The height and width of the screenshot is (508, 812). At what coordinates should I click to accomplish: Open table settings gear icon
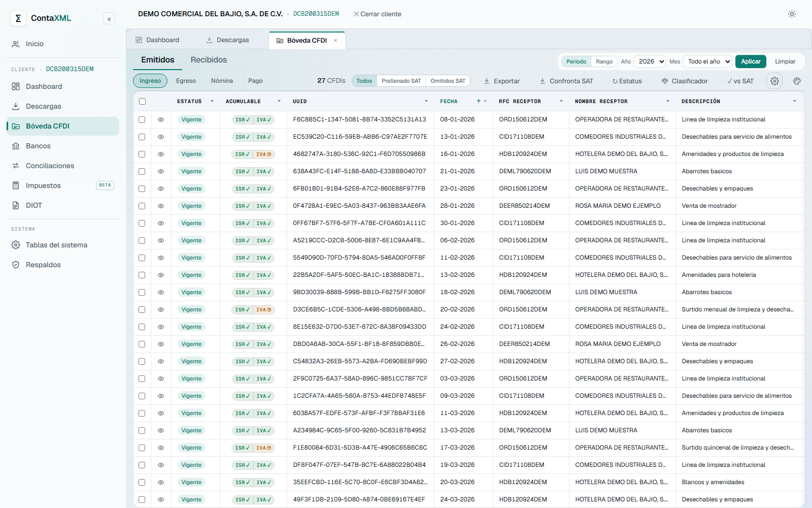point(774,81)
